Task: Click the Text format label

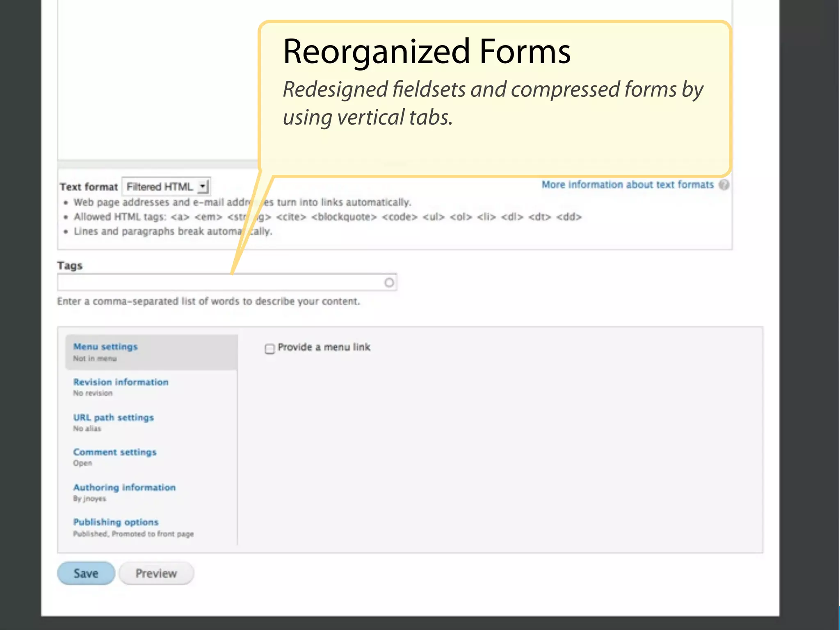Action: pos(89,187)
